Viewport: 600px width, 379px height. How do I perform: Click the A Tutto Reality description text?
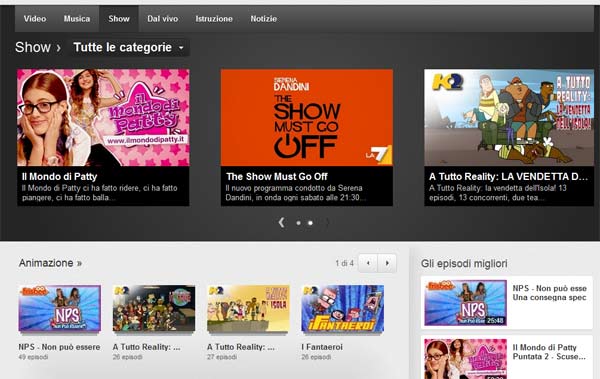tap(498, 193)
